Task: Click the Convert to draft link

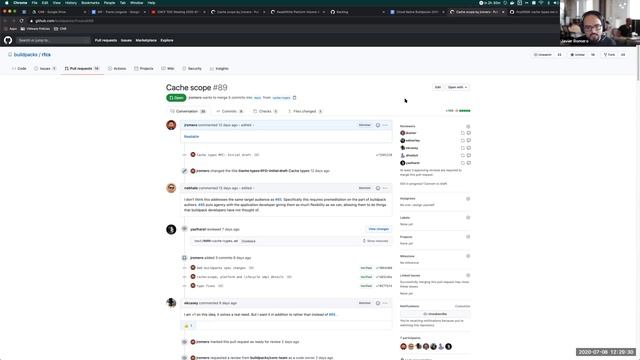Action: coord(437,184)
